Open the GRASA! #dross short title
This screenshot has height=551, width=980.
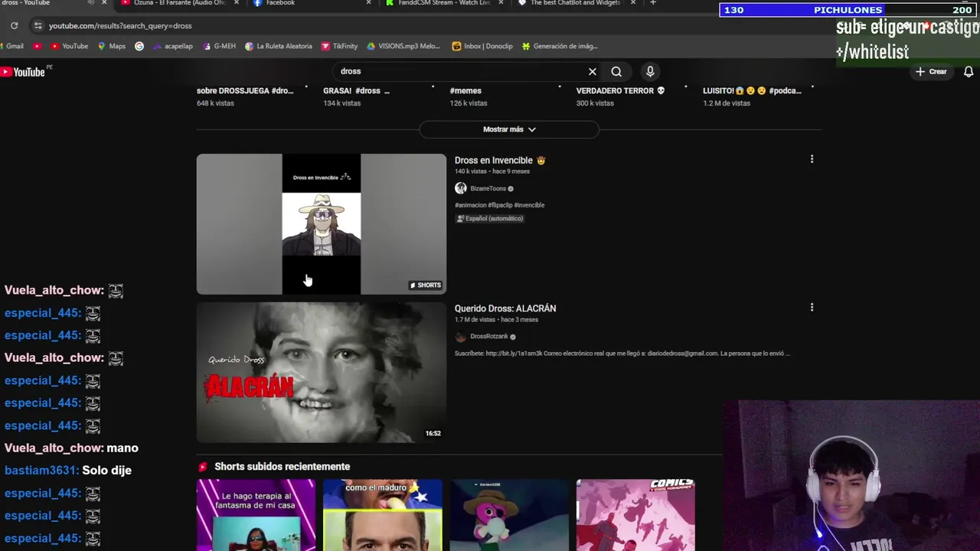[x=356, y=91]
